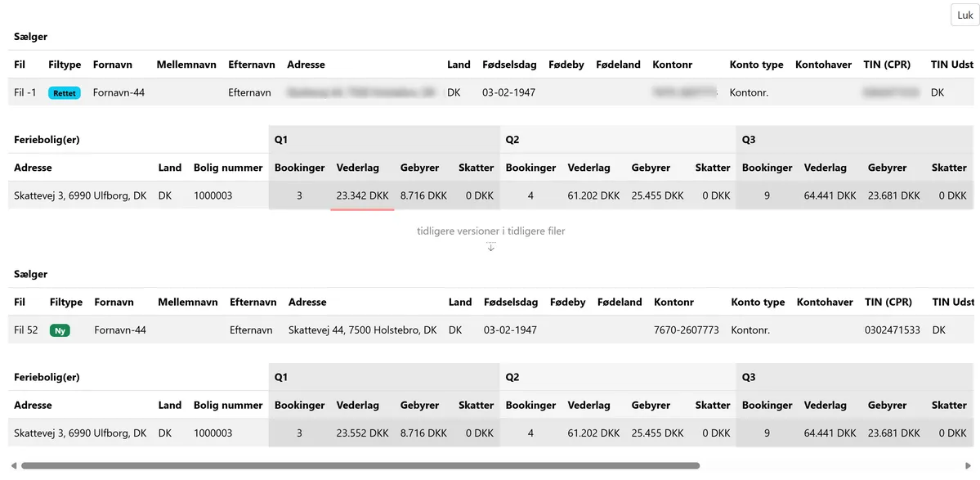
Task: Click 'Fil -1' in the top seller row
Action: tap(25, 92)
